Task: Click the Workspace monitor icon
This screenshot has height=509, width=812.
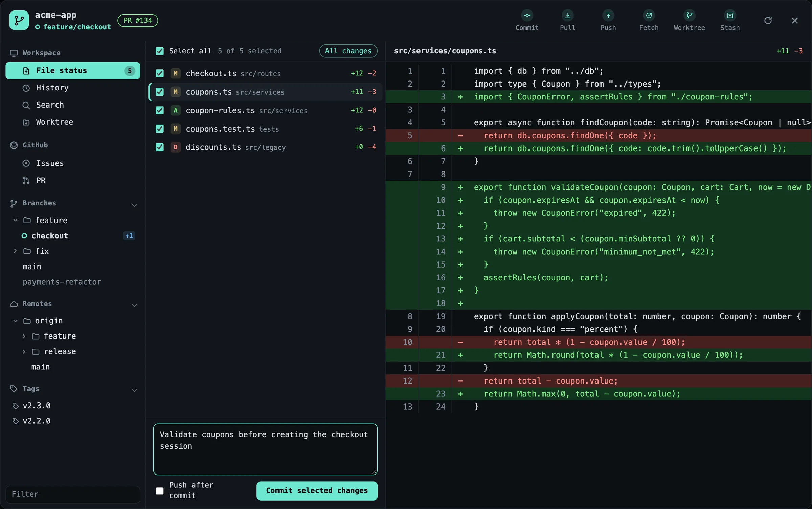Action: click(14, 53)
